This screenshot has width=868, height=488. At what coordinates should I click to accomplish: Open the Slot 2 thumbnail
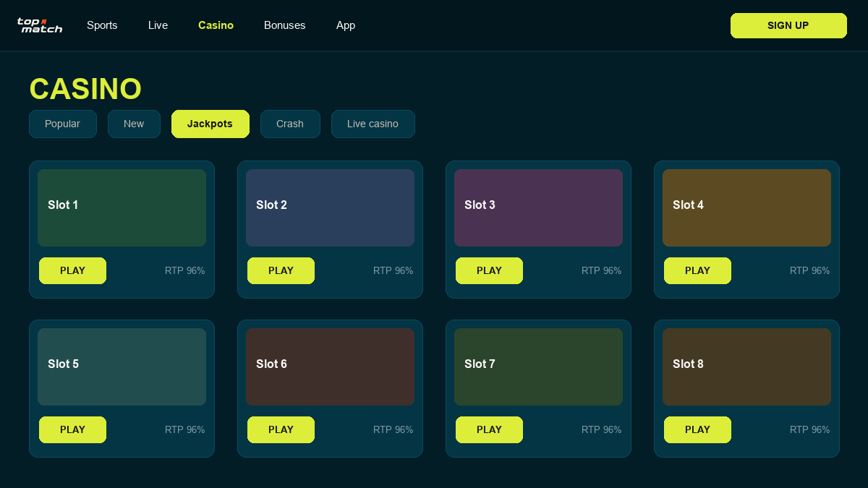click(x=330, y=207)
